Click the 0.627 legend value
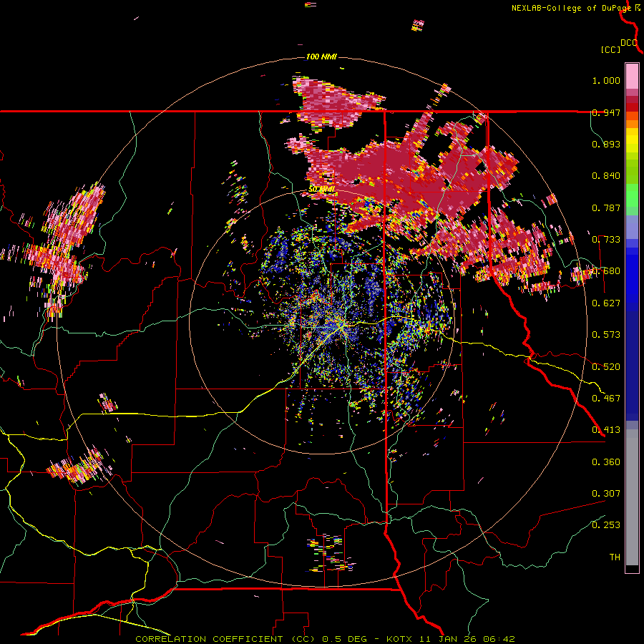 (x=606, y=303)
